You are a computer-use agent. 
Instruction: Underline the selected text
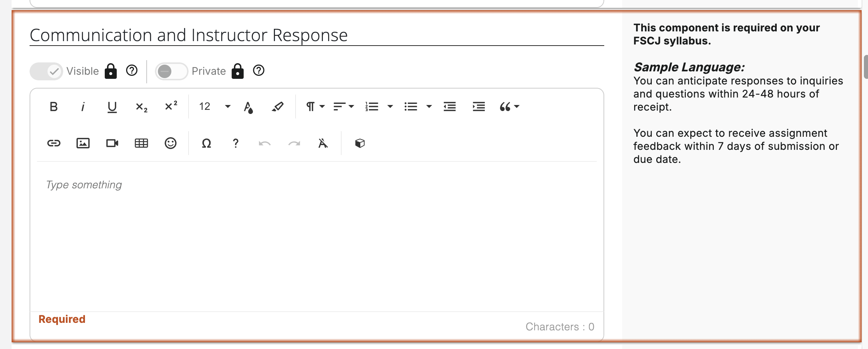112,107
